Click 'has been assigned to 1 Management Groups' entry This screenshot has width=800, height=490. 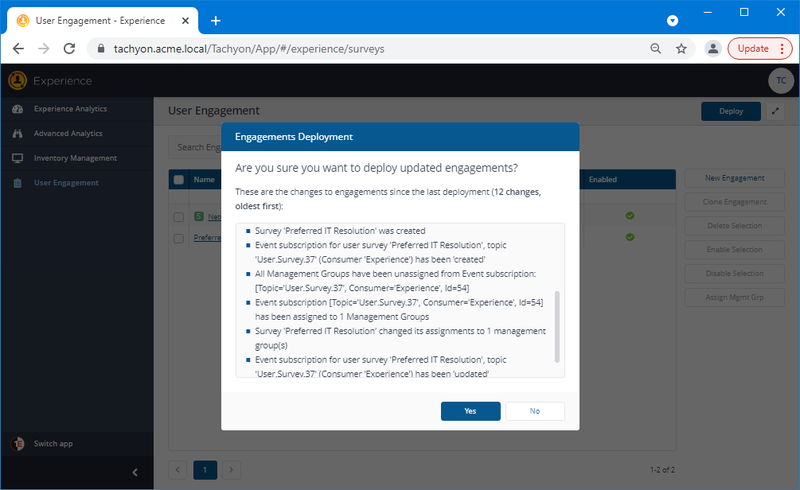pyautogui.click(x=399, y=309)
